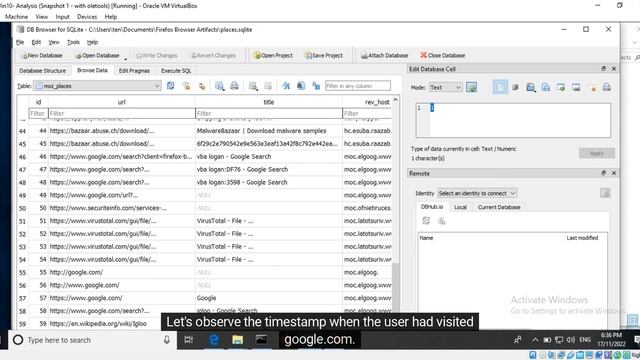
Task: Open the VirtualBox Devices menu
Action: (87, 17)
